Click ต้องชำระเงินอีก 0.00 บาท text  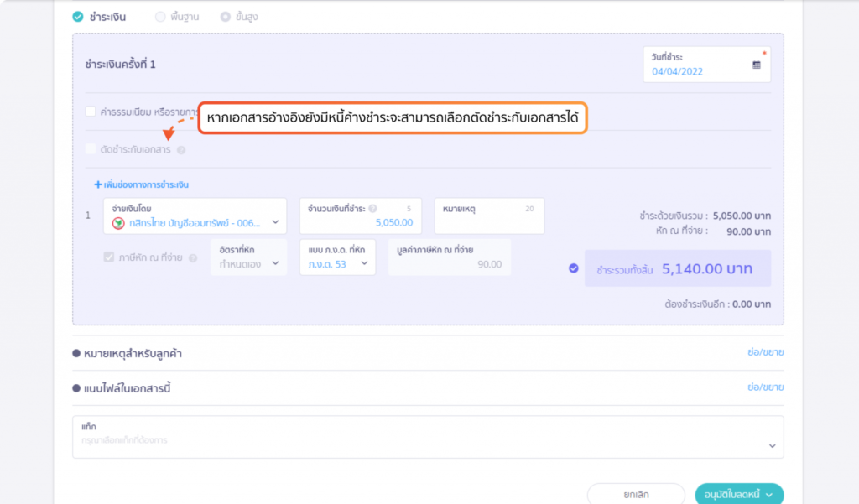(718, 304)
